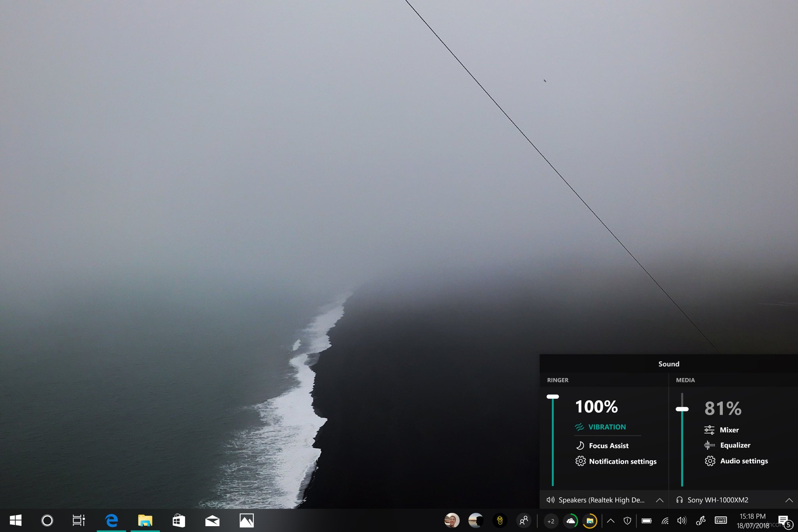798x532 pixels.
Task: Open the yellow-ring file transfer icon
Action: [590, 521]
